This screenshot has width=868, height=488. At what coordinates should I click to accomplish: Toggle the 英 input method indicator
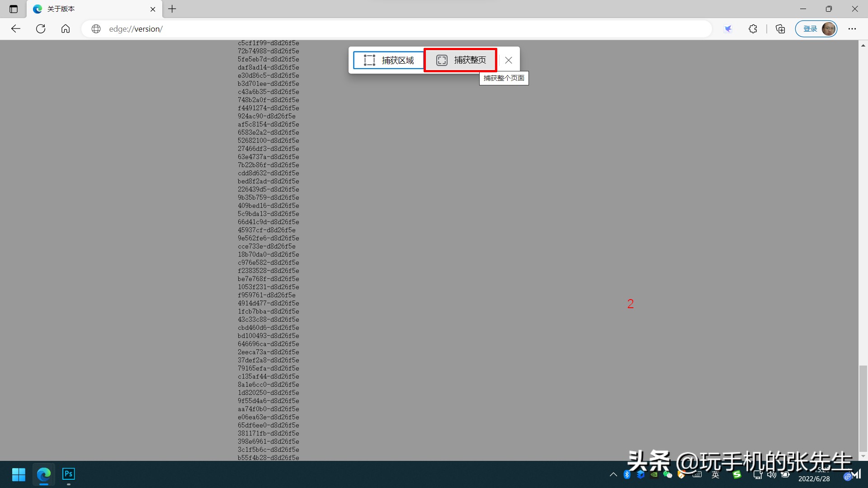[715, 474]
